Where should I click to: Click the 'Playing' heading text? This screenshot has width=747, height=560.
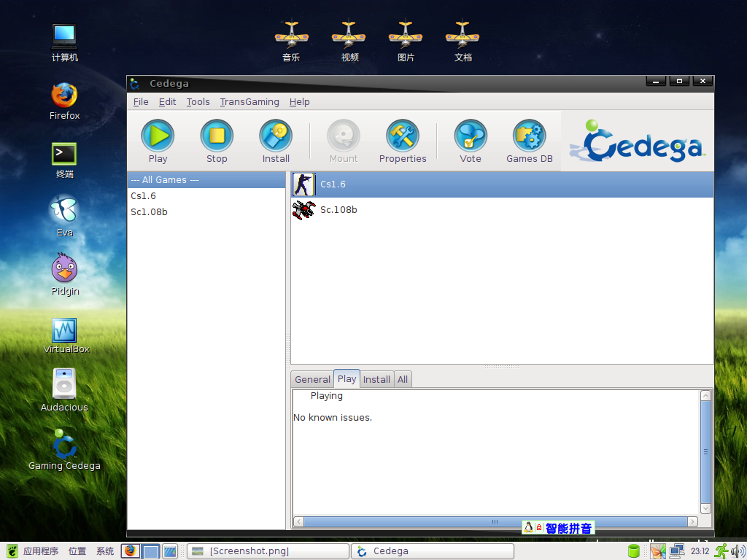point(326,396)
